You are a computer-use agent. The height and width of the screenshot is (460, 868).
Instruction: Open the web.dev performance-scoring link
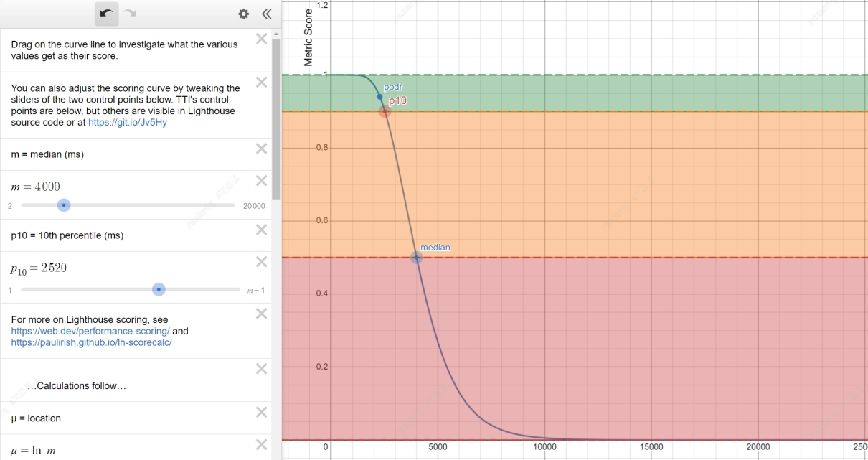(90, 332)
